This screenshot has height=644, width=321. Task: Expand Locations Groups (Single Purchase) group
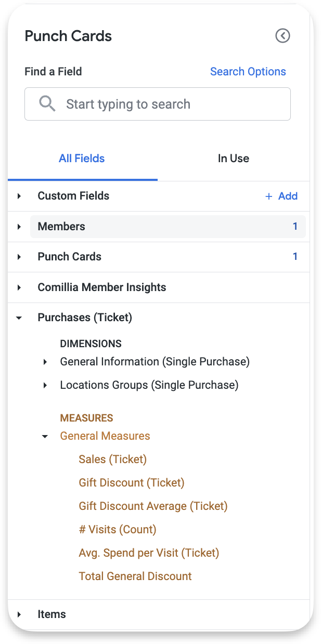coord(45,385)
